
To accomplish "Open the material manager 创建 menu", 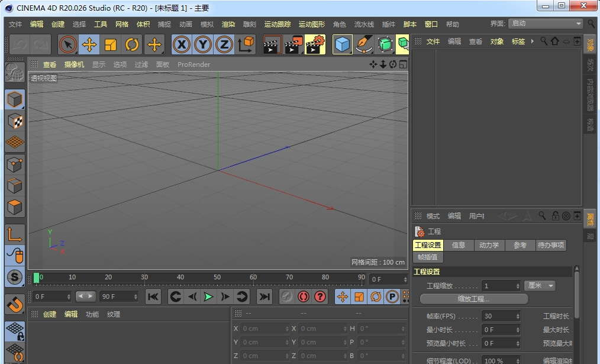I will [50, 314].
